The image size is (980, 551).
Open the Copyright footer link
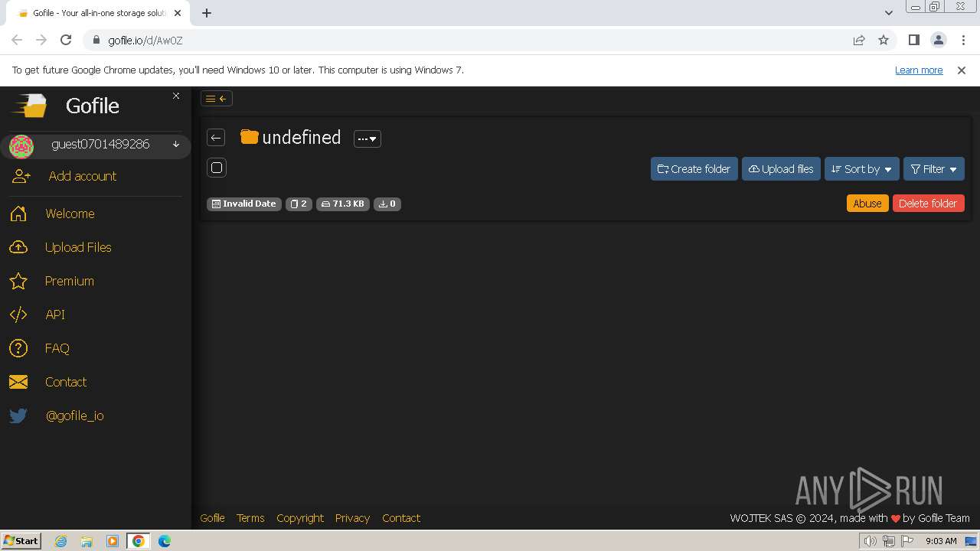coord(300,518)
